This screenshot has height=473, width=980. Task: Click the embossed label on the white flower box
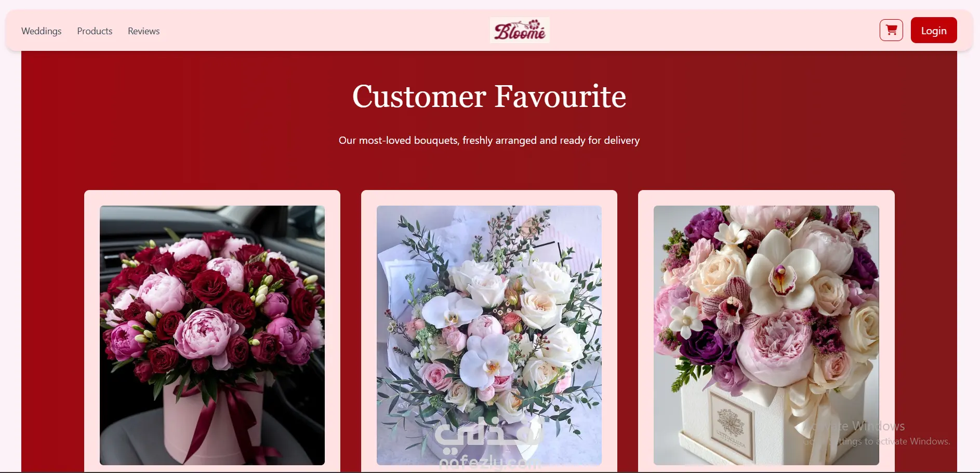pyautogui.click(x=731, y=427)
